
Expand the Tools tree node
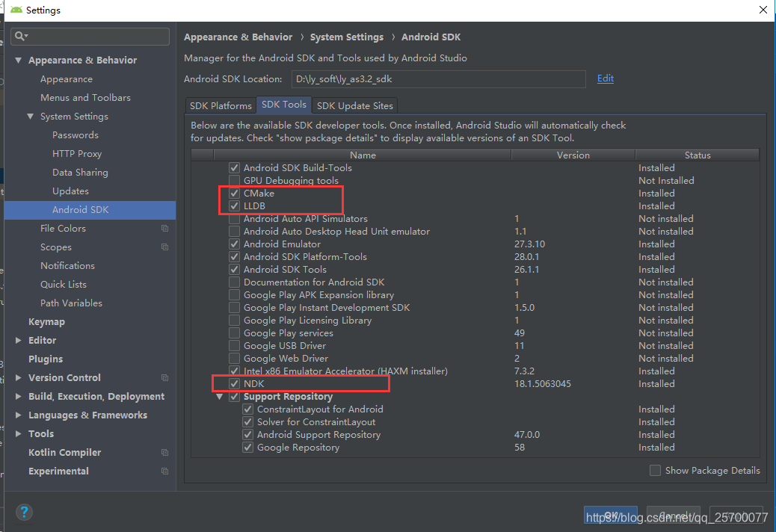tap(18, 433)
